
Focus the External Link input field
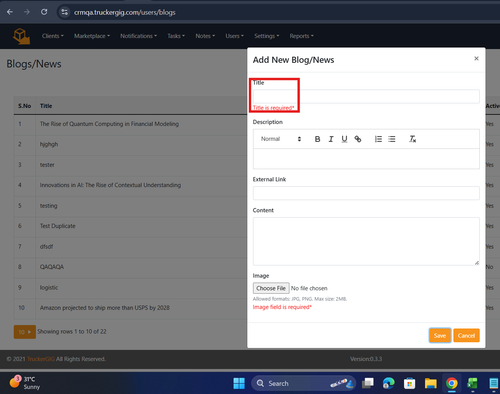point(366,193)
